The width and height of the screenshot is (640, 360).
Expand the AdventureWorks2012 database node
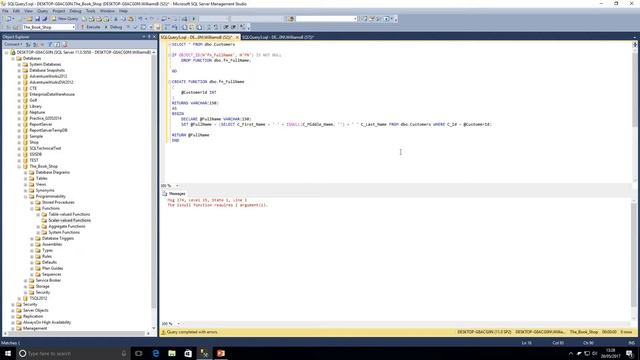(x=19, y=76)
